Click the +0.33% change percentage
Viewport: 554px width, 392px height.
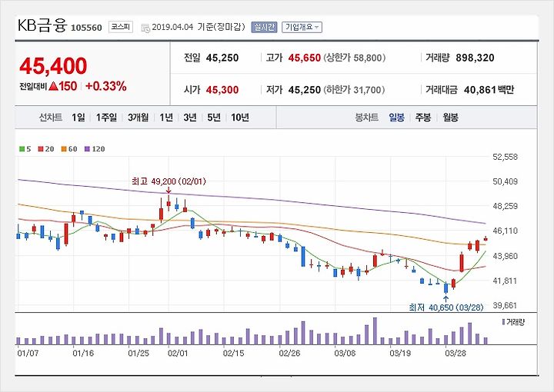(x=105, y=86)
